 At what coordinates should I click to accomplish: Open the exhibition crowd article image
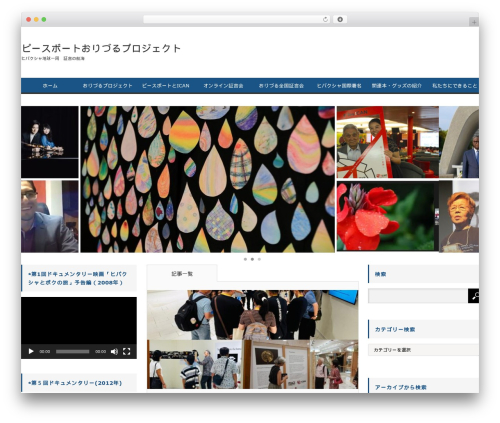click(x=253, y=339)
